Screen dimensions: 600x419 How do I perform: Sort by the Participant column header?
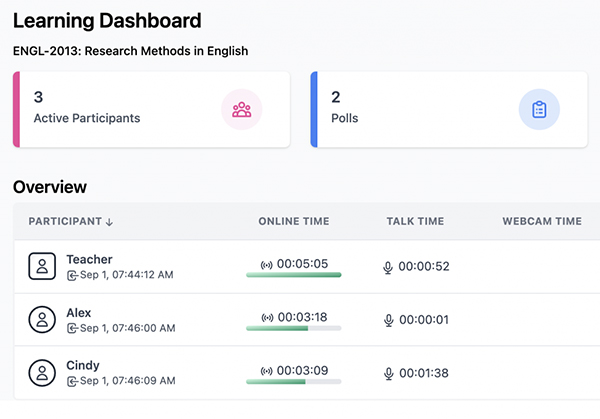70,221
